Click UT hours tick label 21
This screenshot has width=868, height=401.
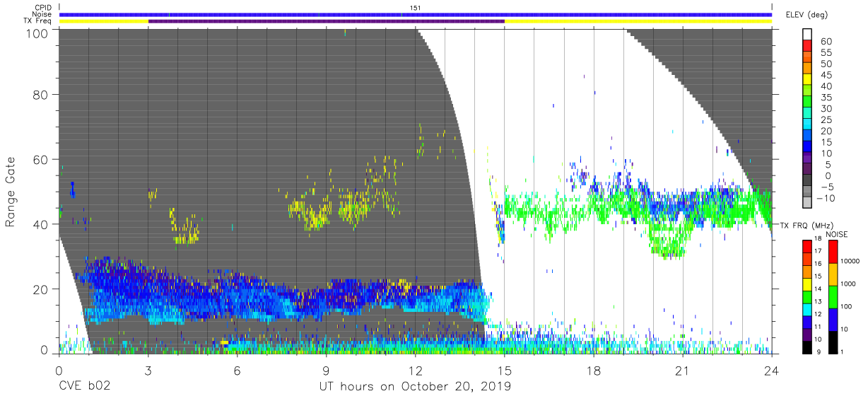(683, 371)
